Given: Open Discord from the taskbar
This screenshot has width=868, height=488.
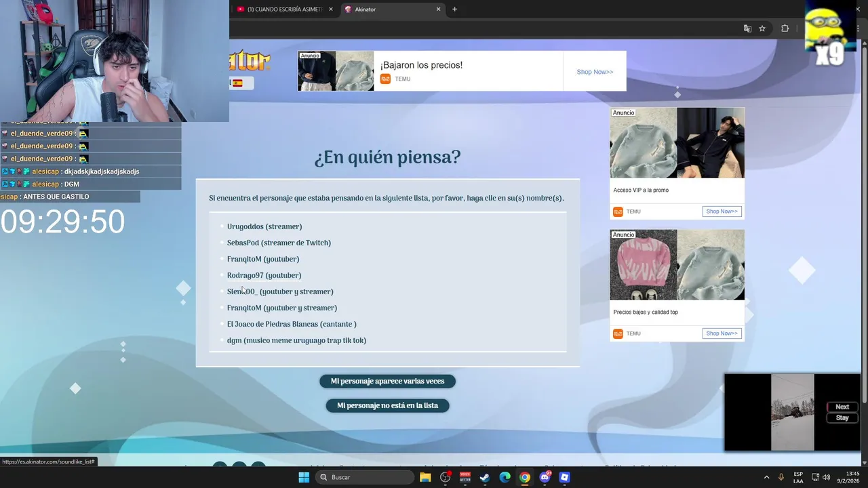Looking at the screenshot, I should 545,477.
